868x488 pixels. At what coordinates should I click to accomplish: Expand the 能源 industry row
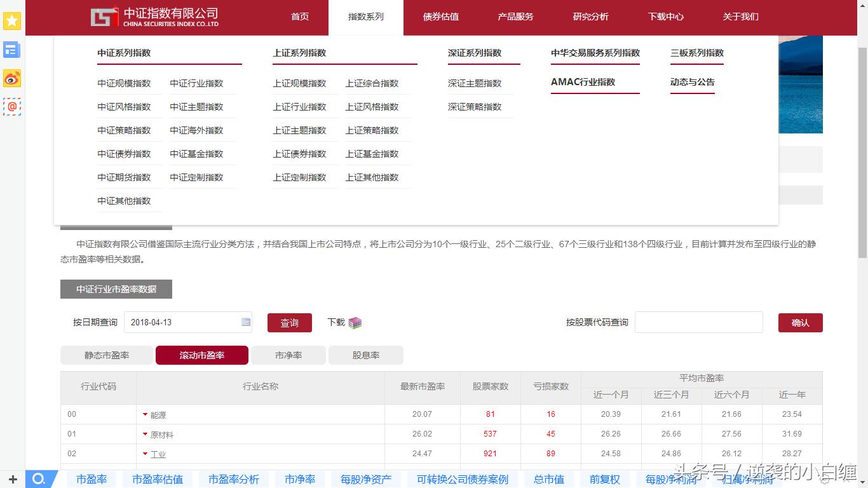[x=145, y=414]
